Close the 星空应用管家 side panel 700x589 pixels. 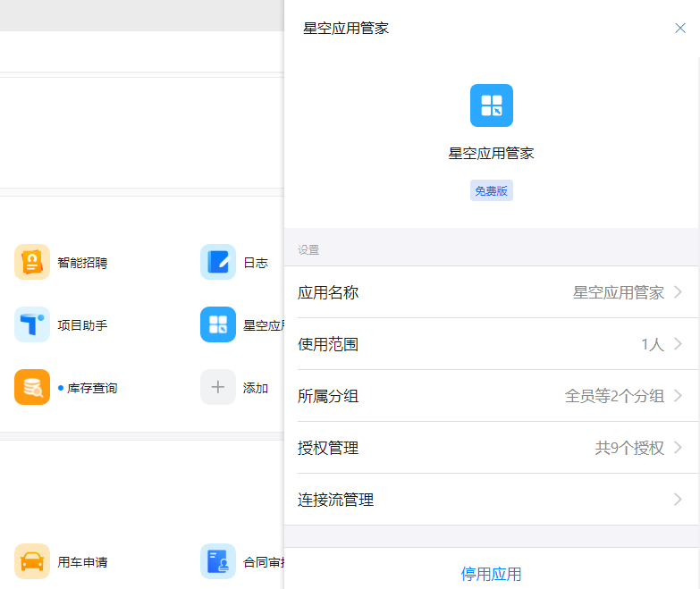[680, 29]
